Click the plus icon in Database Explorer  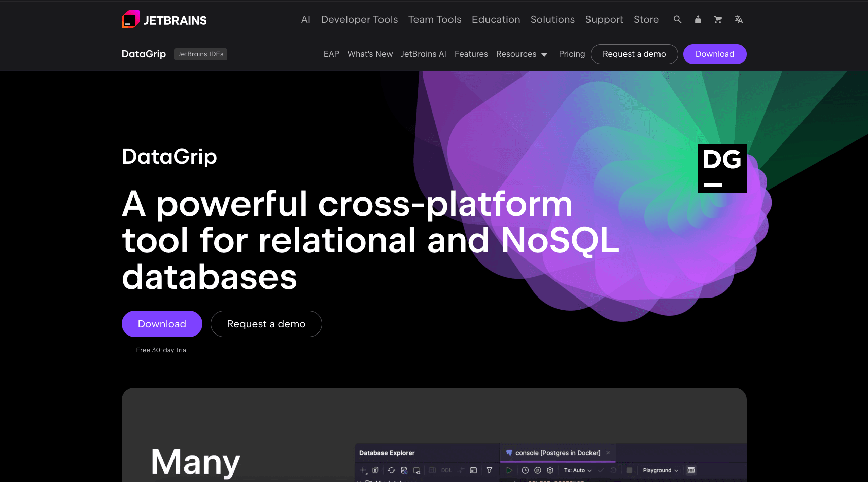click(x=363, y=470)
